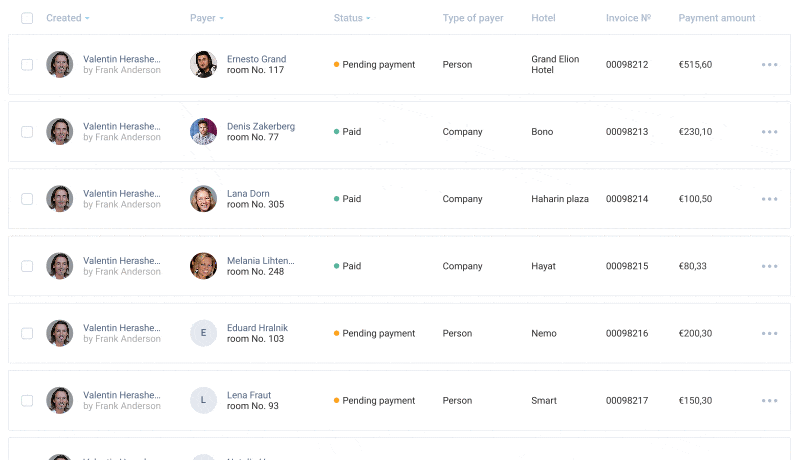Open more options for invoice 00098216
The width and height of the screenshot is (800, 460).
[769, 334]
